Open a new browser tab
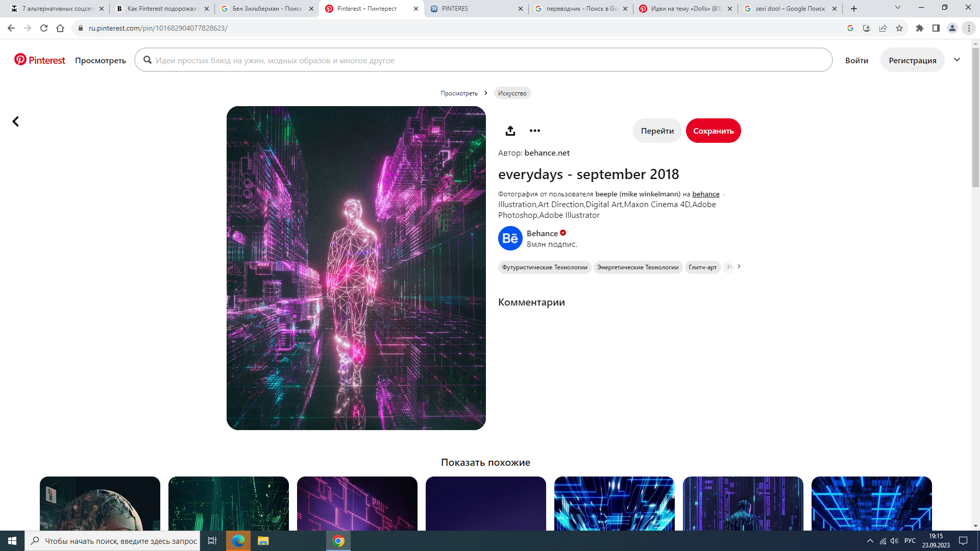The width and height of the screenshot is (980, 551). click(x=854, y=9)
